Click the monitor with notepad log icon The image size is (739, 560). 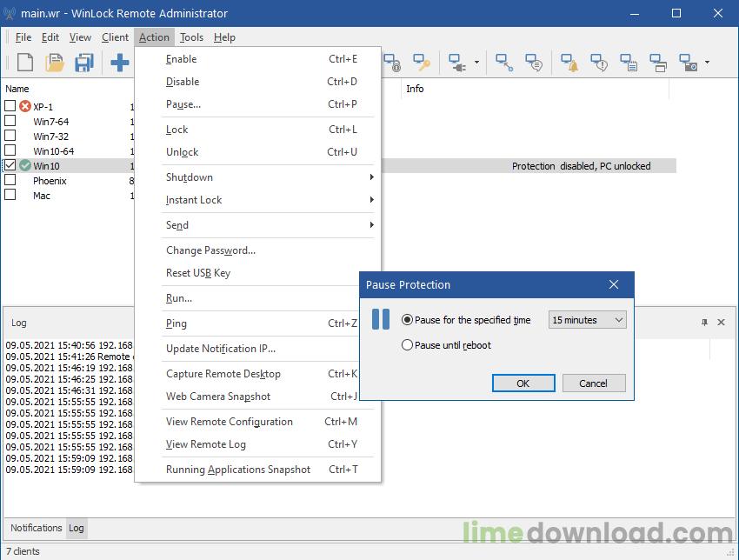click(629, 63)
